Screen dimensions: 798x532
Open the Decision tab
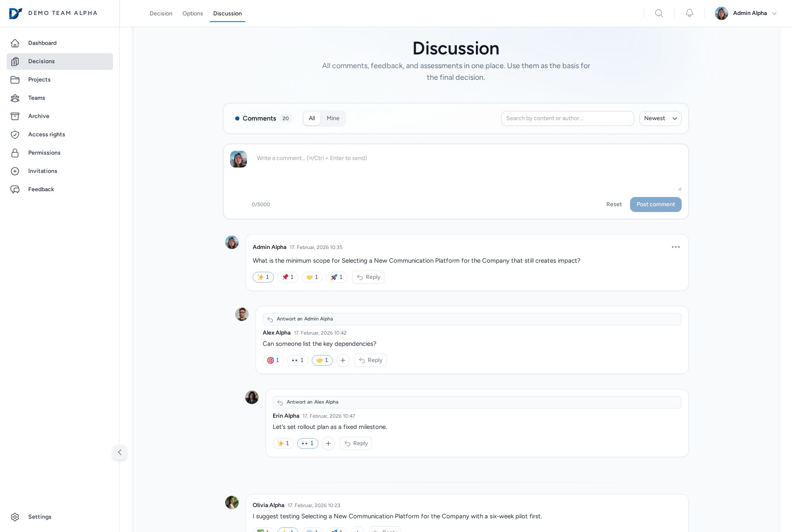(161, 13)
